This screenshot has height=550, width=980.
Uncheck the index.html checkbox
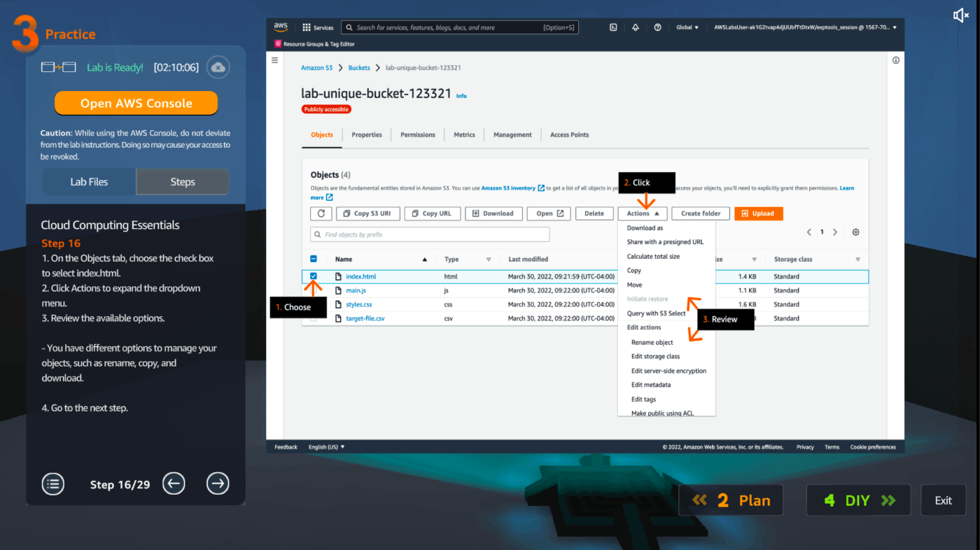(x=314, y=276)
